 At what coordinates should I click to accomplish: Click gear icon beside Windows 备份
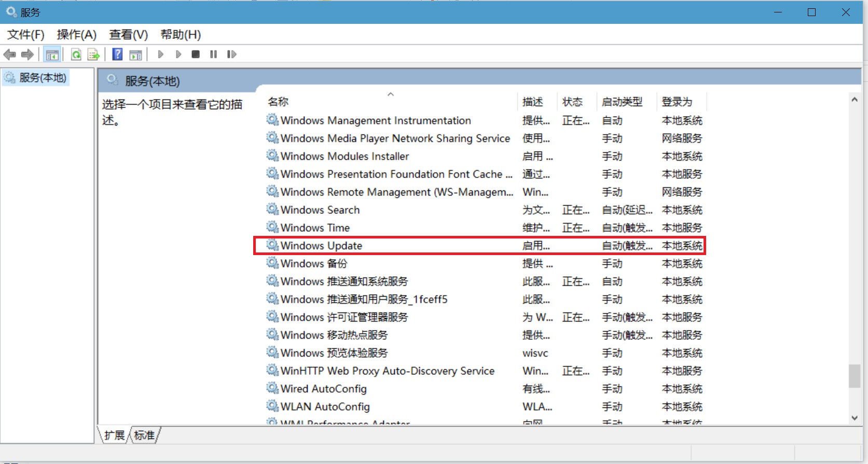[x=272, y=263]
